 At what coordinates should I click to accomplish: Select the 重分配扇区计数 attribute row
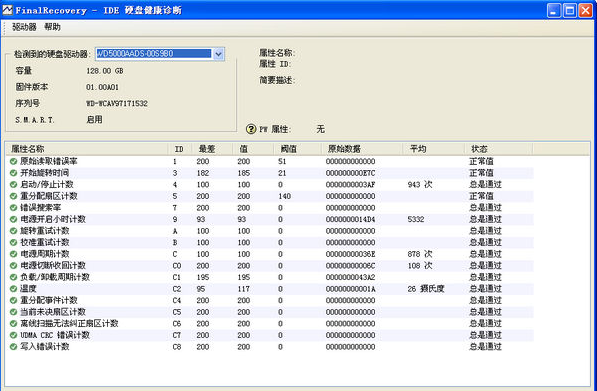[x=270, y=196]
